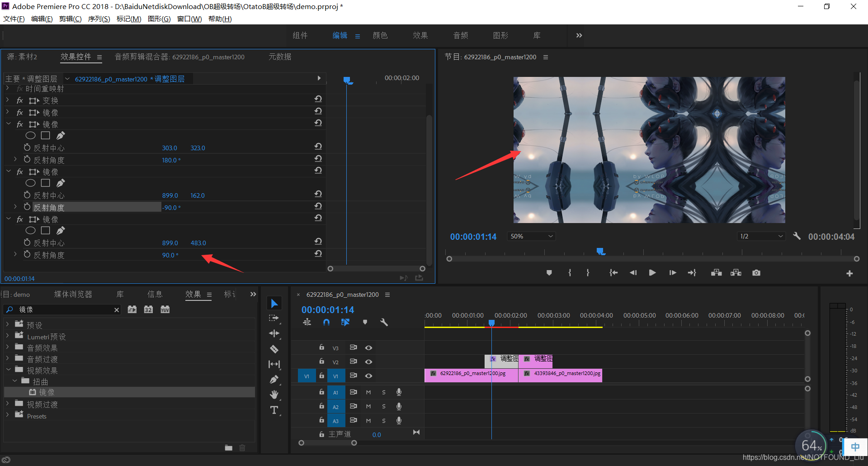Solo audio track A2
The height and width of the screenshot is (466, 868).
pos(384,407)
